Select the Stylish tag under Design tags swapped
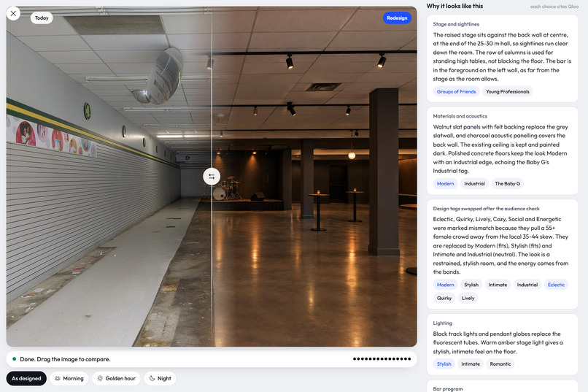The height and width of the screenshot is (392, 588). pyautogui.click(x=471, y=285)
